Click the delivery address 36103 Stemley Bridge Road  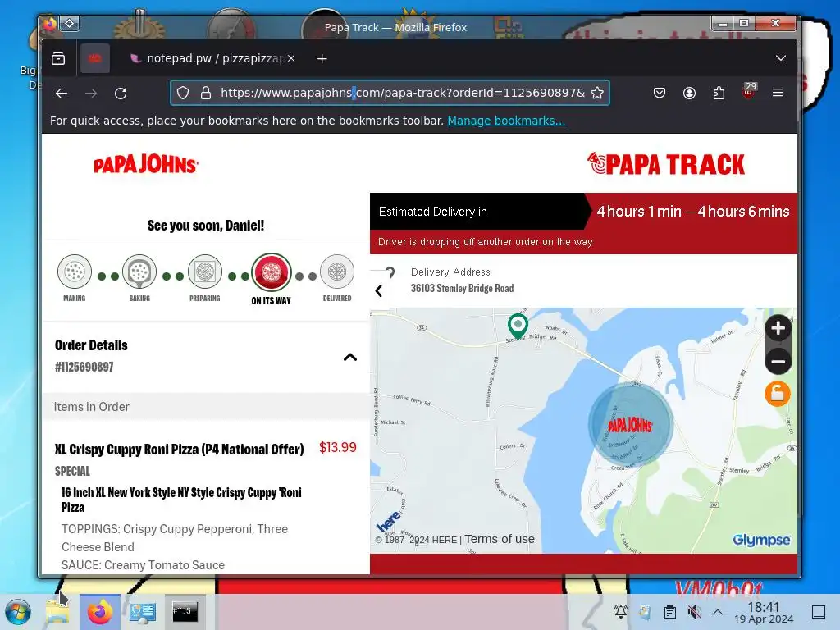(x=463, y=288)
